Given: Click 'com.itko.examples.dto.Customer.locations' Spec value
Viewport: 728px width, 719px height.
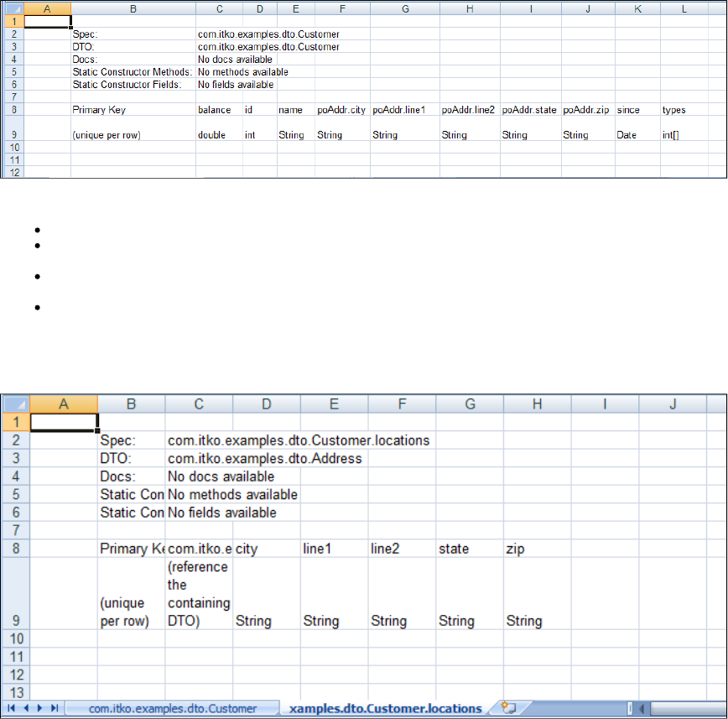Looking at the screenshot, I should pyautogui.click(x=299, y=440).
